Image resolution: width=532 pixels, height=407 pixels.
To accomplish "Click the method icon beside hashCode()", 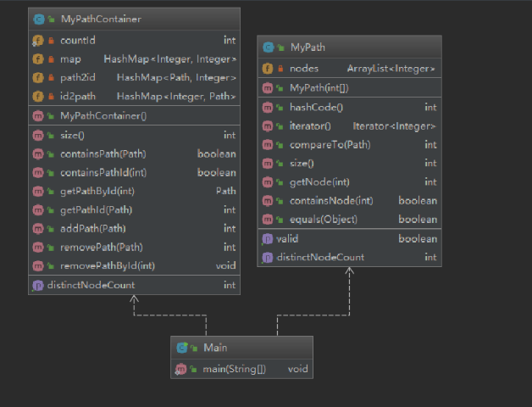I will pyautogui.click(x=268, y=108).
